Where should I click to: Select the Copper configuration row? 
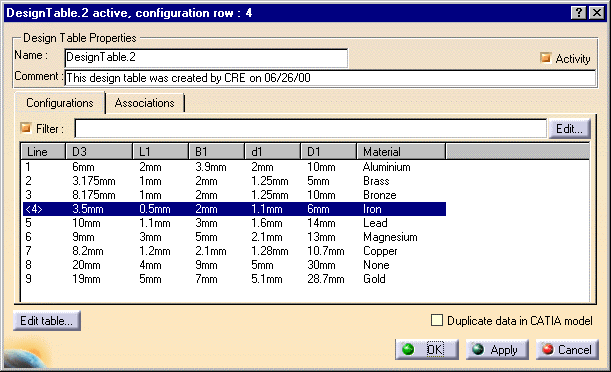tap(234, 251)
